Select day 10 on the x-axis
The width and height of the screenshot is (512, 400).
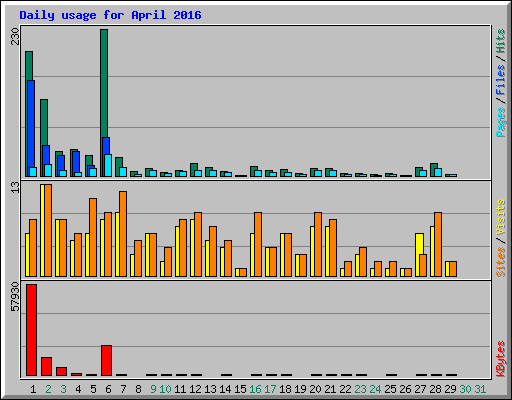[x=165, y=389]
